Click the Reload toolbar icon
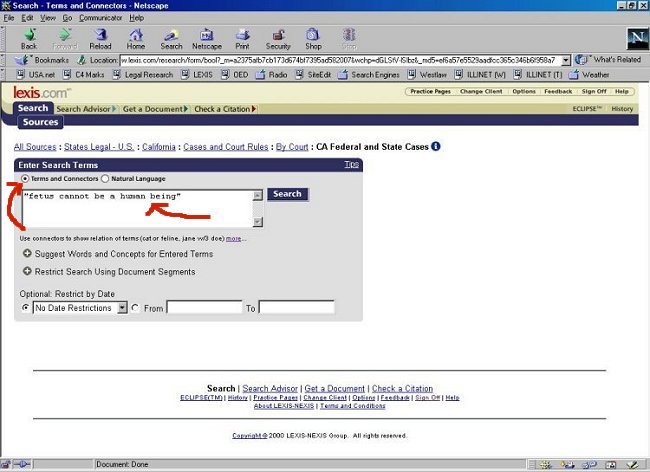 tap(100, 39)
